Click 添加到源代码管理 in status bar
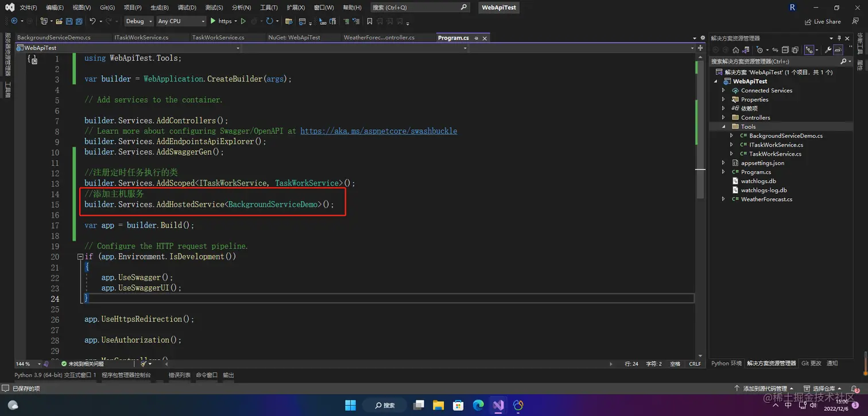Viewport: 868px width, 416px height. point(765,389)
